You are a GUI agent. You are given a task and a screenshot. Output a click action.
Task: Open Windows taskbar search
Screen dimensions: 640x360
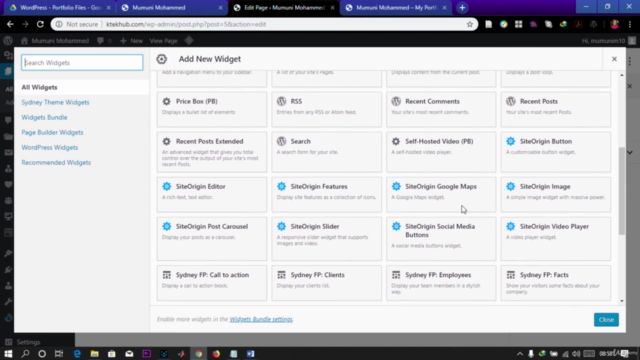pyautogui.click(x=25, y=353)
